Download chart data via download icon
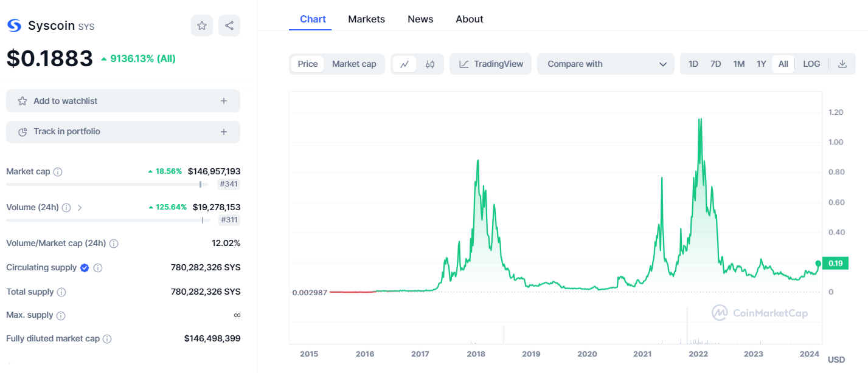 point(842,64)
